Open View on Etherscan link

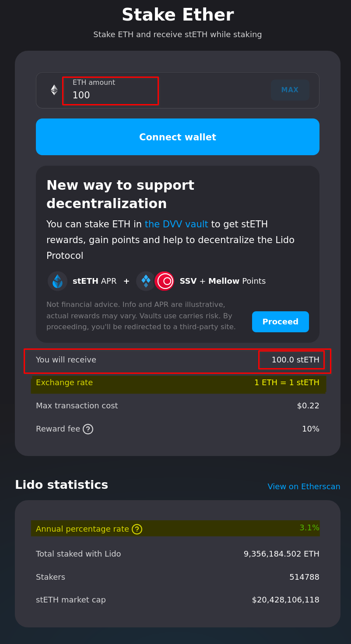point(304,487)
